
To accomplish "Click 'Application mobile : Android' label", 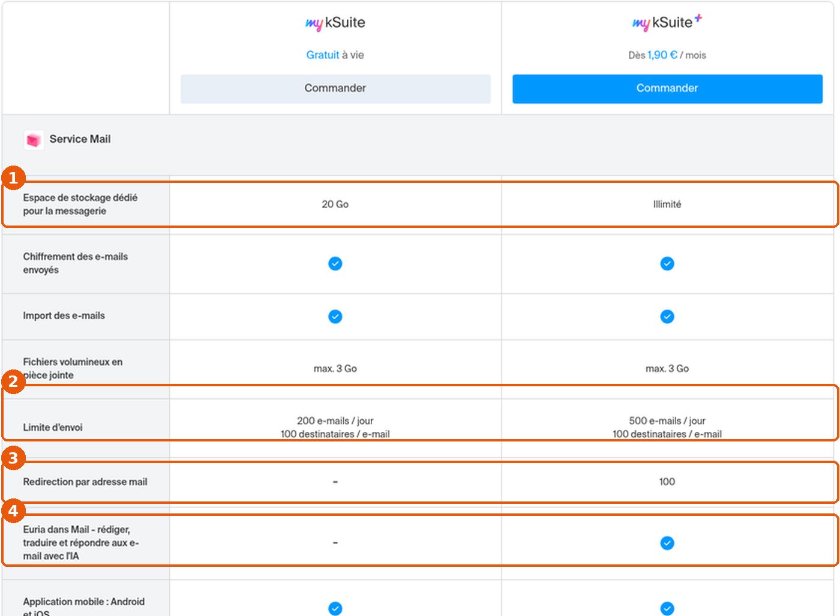I will pyautogui.click(x=84, y=607).
